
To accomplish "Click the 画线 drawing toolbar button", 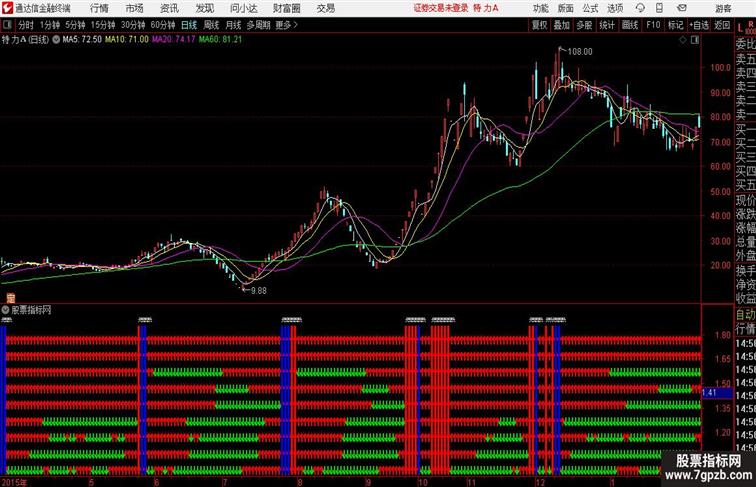I will [630, 25].
